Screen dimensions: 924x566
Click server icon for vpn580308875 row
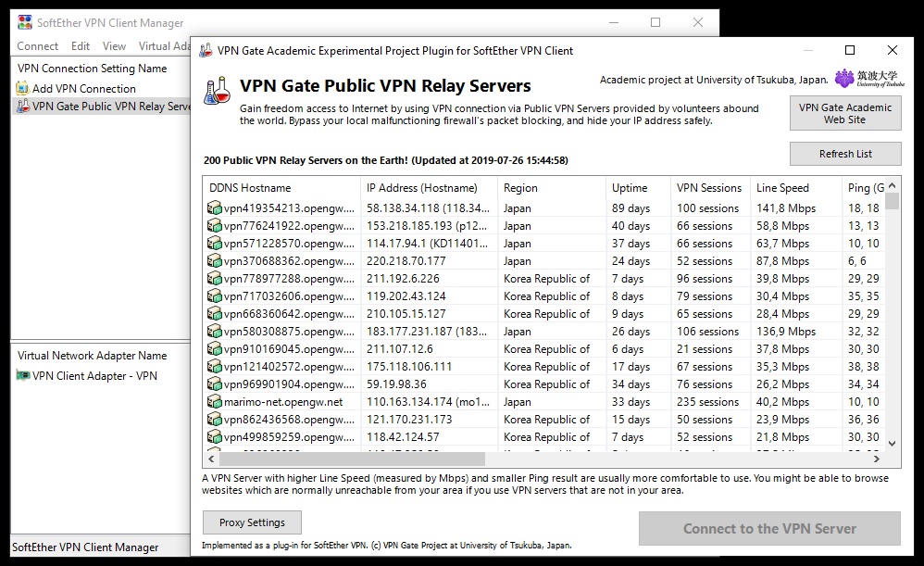point(215,332)
